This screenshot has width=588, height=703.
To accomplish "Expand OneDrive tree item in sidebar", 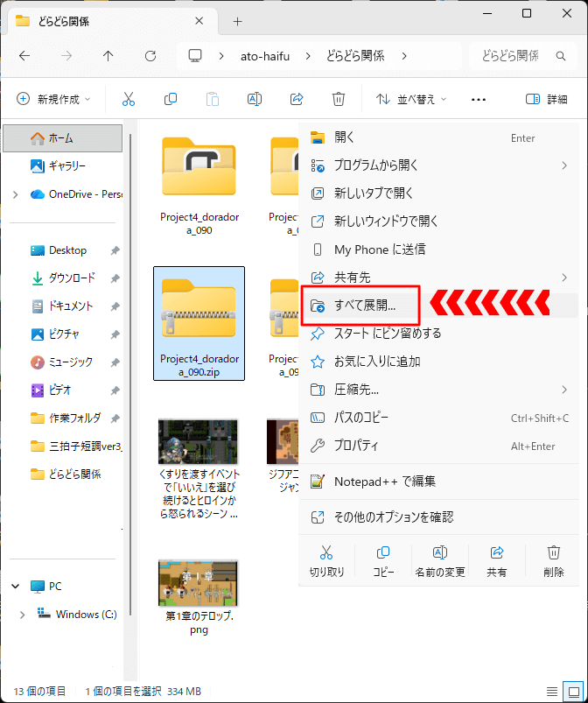I will (x=15, y=194).
